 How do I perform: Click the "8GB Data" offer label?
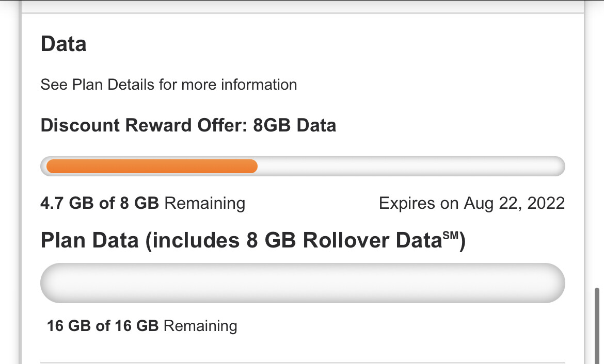pos(294,125)
